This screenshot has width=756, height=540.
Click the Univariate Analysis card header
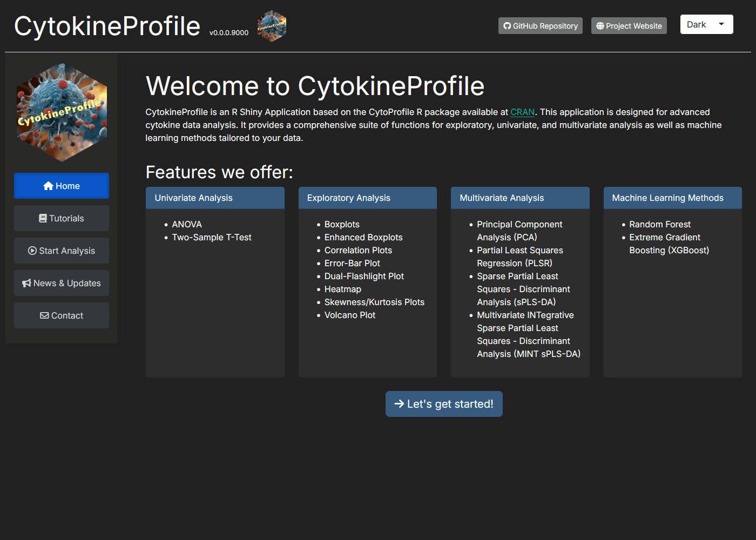coord(215,198)
